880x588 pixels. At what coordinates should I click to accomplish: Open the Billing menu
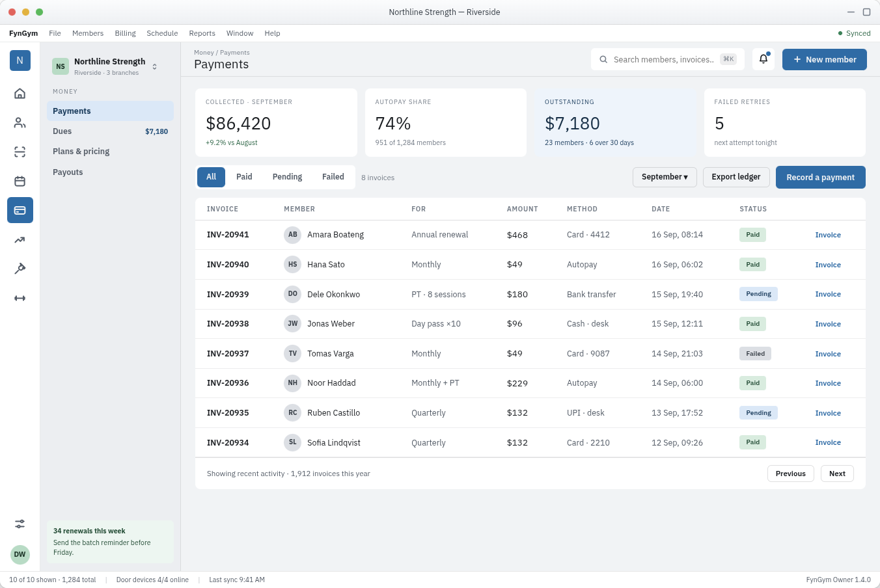click(125, 33)
